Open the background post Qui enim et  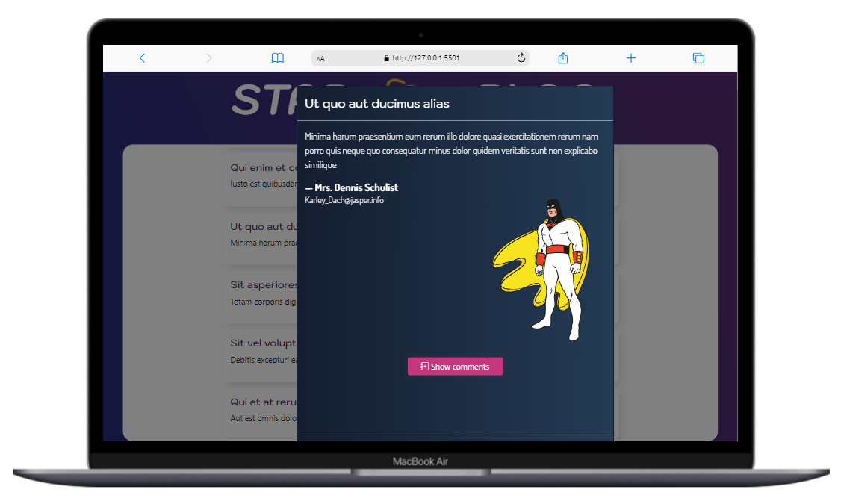[x=264, y=168]
